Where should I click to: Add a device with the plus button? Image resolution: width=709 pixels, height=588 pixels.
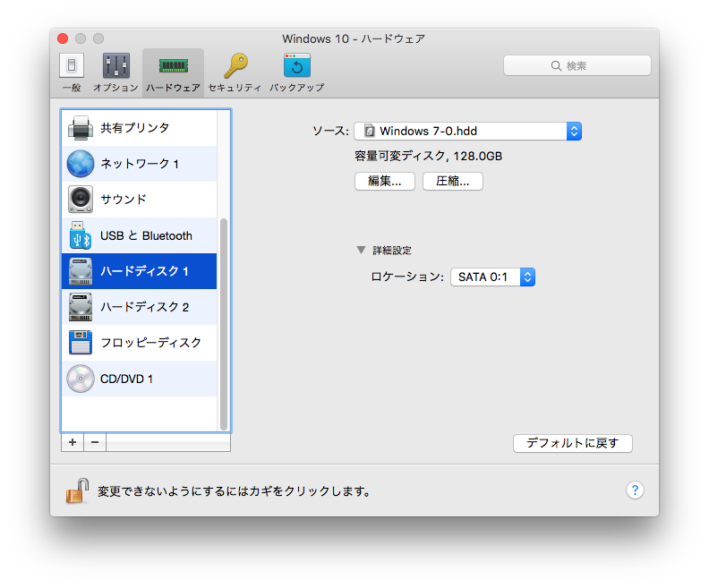click(73, 442)
